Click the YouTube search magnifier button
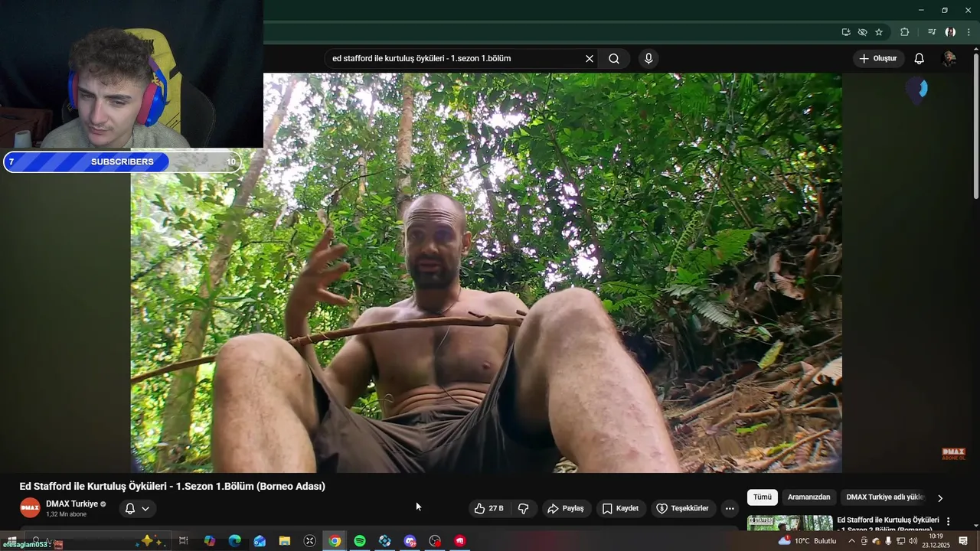The height and width of the screenshot is (551, 980). click(x=614, y=59)
